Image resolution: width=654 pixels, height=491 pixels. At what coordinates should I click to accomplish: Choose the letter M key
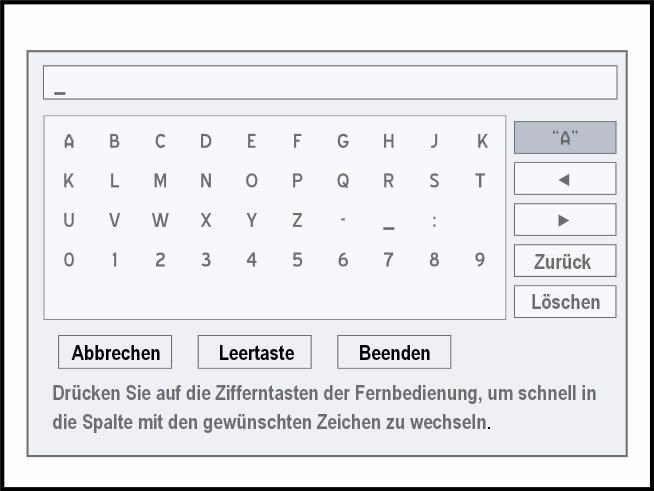click(x=160, y=181)
